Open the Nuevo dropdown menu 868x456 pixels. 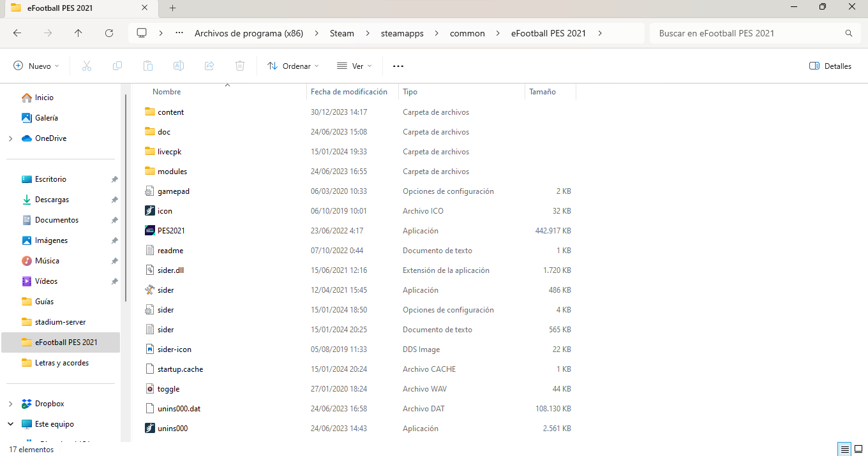click(x=36, y=66)
